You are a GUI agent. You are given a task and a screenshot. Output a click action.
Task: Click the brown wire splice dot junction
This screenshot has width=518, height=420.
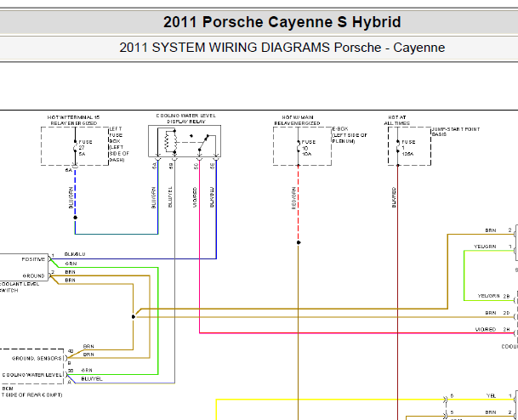pyautogui.click(x=134, y=316)
